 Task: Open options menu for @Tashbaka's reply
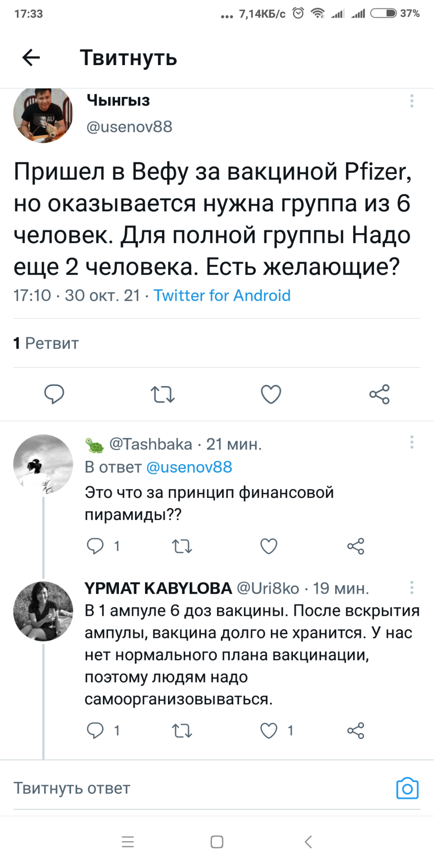(x=411, y=442)
